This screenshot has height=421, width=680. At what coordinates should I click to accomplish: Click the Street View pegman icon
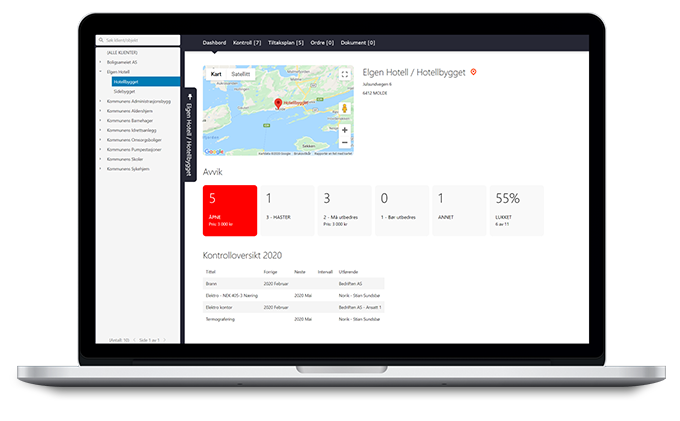pyautogui.click(x=345, y=108)
